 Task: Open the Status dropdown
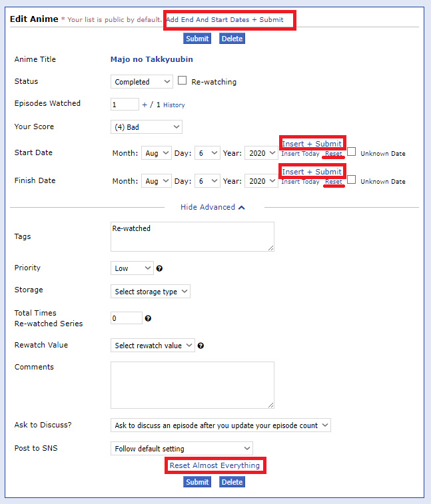(142, 82)
